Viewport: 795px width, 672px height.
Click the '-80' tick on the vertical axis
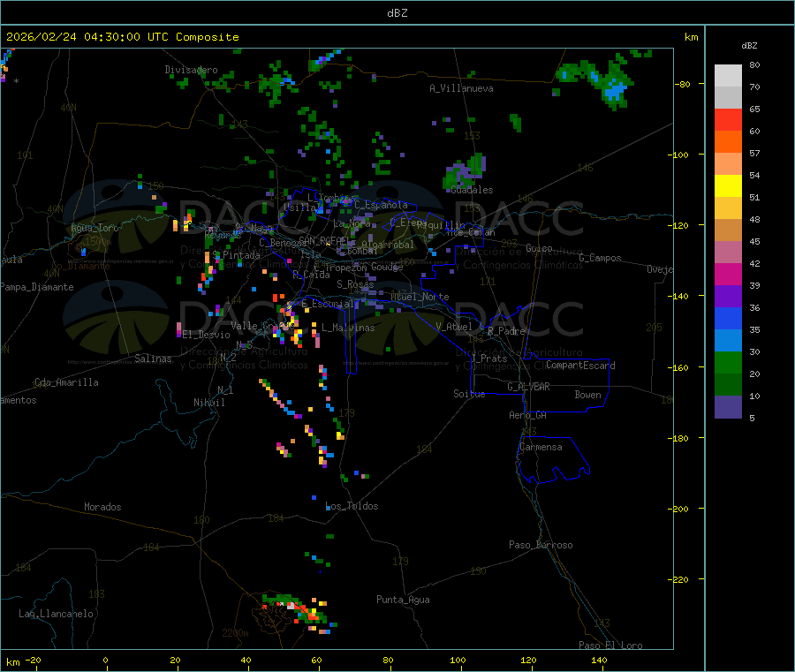click(683, 84)
